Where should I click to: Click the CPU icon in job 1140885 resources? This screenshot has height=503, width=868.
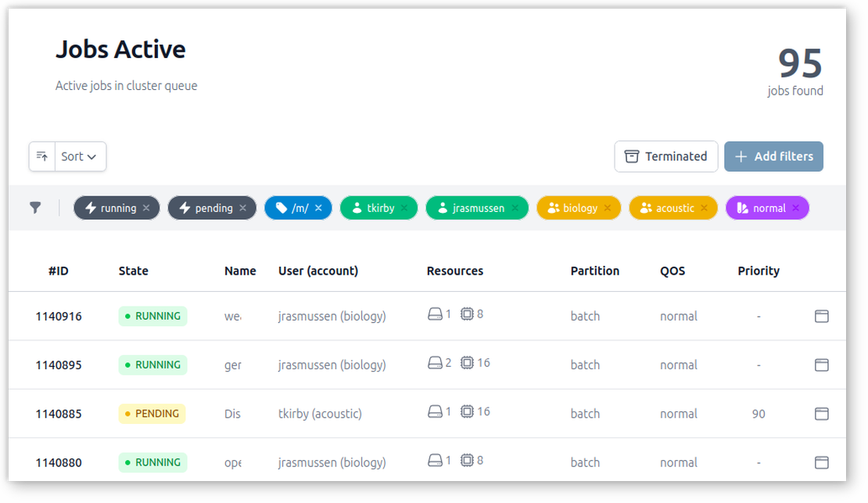[x=467, y=411]
